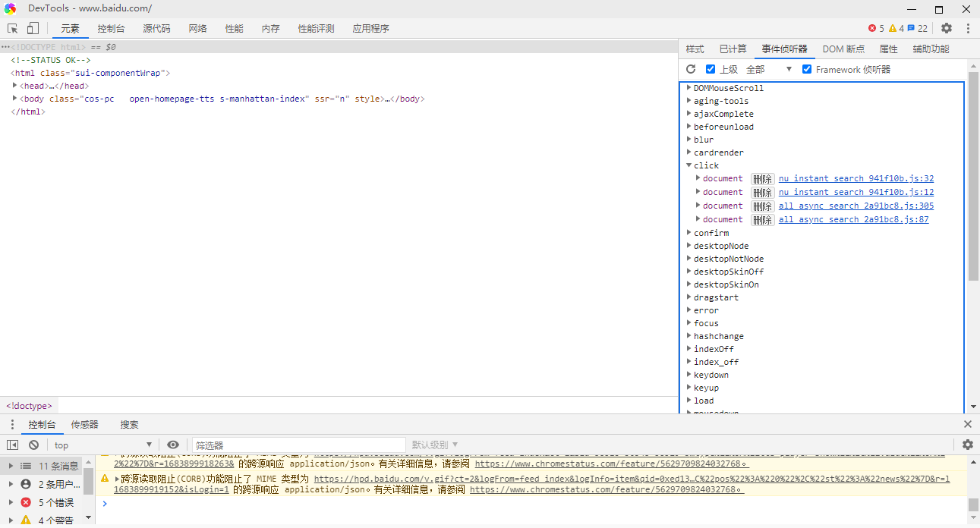This screenshot has height=528, width=980.
Task: Expand the 11 条消息 sidebar group
Action: pyautogui.click(x=10, y=466)
